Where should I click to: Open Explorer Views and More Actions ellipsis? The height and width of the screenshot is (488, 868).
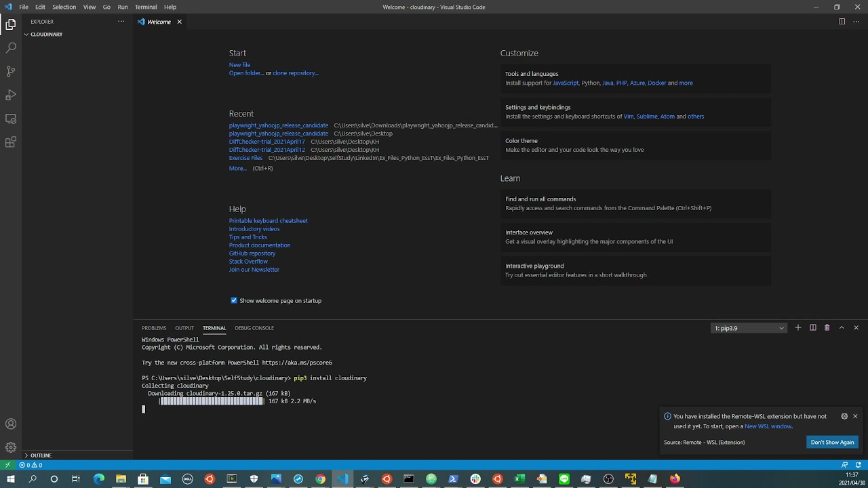(x=121, y=22)
